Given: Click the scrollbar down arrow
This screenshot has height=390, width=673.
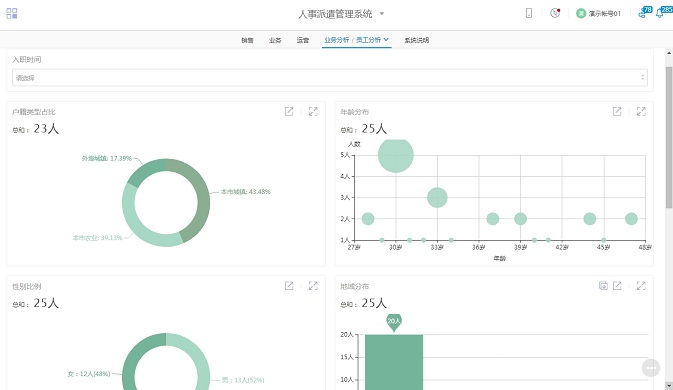Looking at the screenshot, I should point(669,386).
